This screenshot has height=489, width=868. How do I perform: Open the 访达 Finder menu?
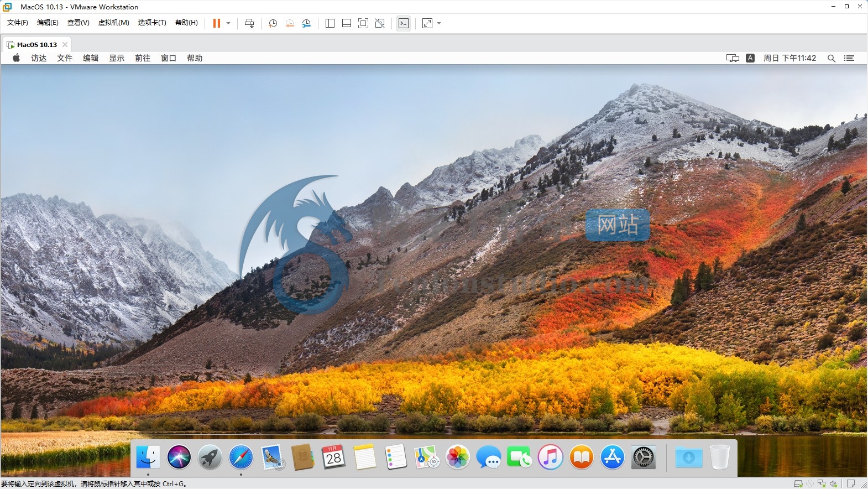pos(39,58)
